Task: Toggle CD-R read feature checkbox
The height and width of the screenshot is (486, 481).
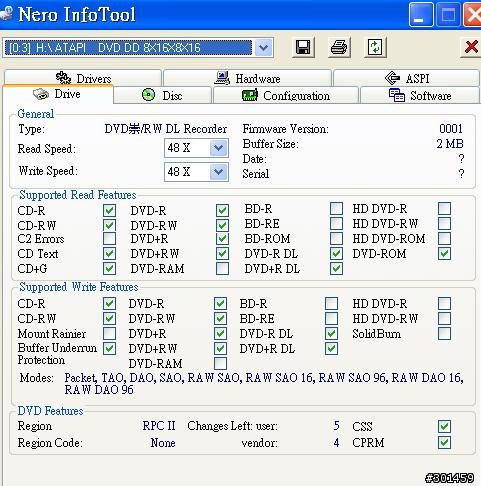Action: 109,210
